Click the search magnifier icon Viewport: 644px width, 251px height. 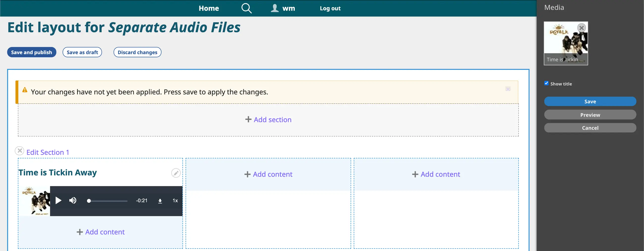[x=246, y=8]
